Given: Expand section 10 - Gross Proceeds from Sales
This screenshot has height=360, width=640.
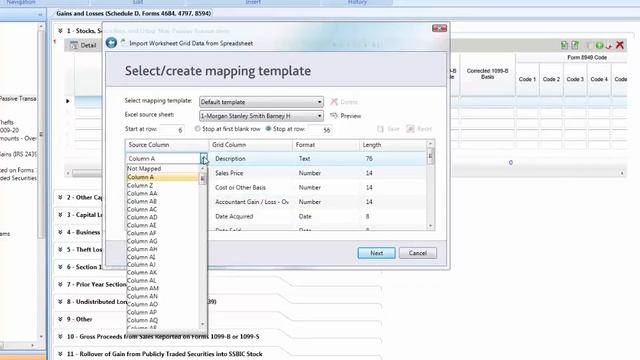Looking at the screenshot, I should click(60, 336).
